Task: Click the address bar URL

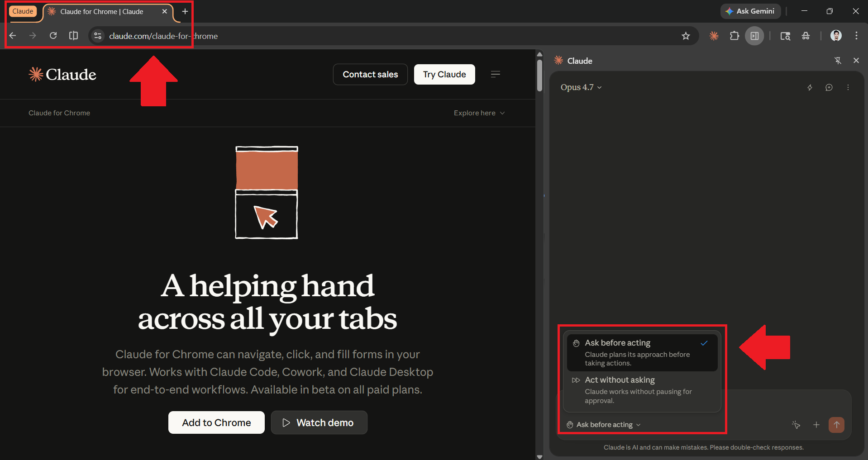Action: pyautogui.click(x=163, y=36)
